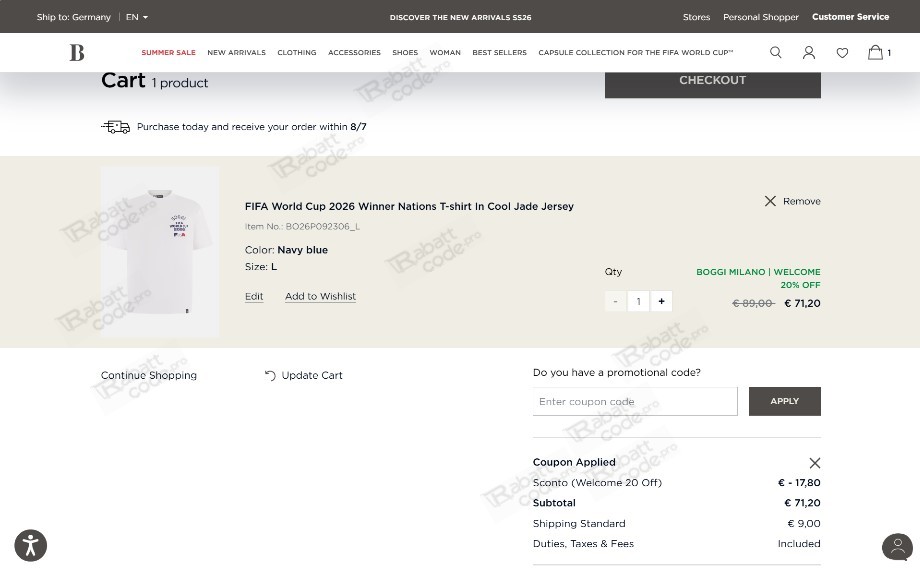920x574 pixels.
Task: Open the wishlist heart icon
Action: [842, 53]
